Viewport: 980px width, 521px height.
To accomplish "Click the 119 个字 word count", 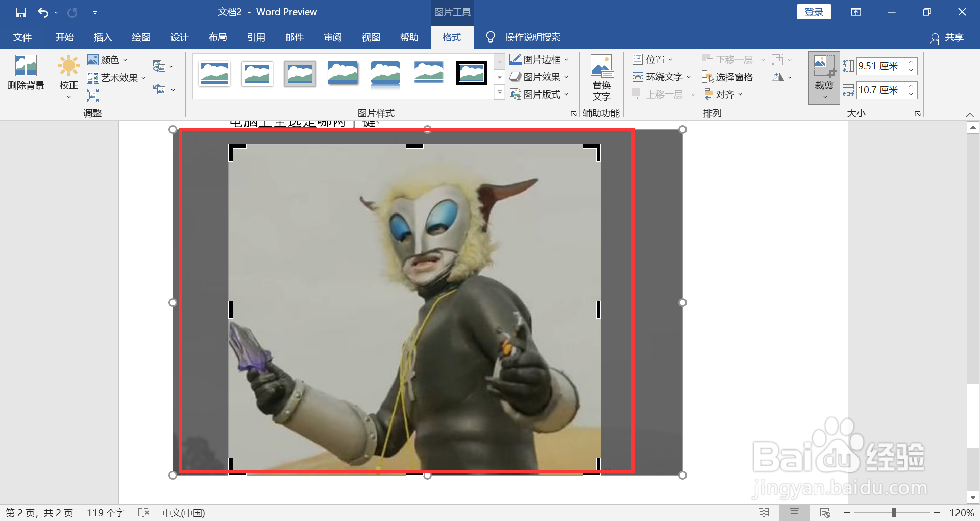I will pyautogui.click(x=106, y=513).
